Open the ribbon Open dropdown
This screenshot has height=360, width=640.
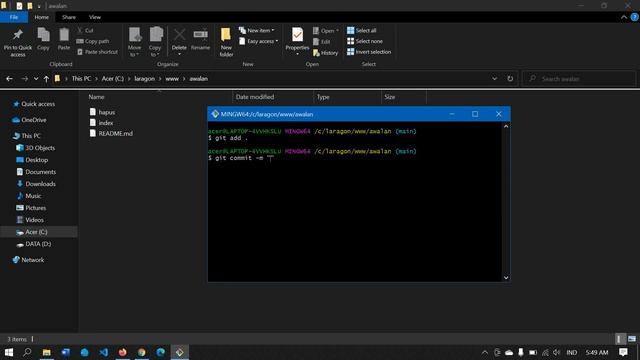[x=326, y=31]
